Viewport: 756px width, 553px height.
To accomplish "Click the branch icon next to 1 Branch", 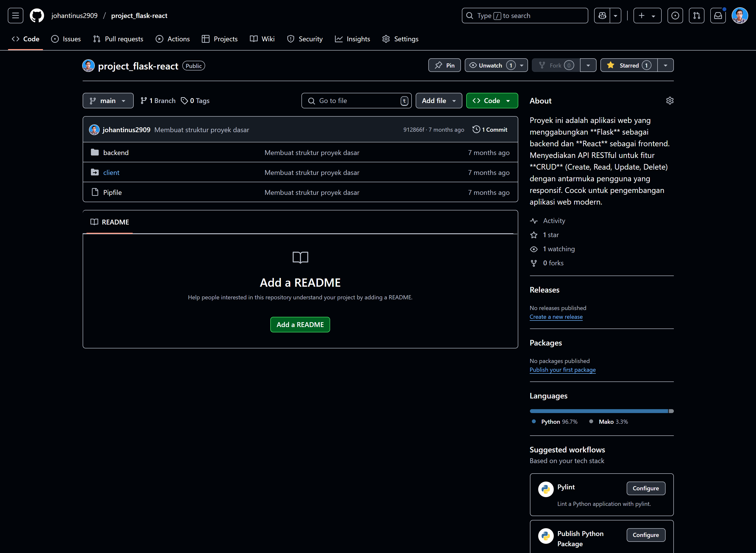I will (144, 100).
